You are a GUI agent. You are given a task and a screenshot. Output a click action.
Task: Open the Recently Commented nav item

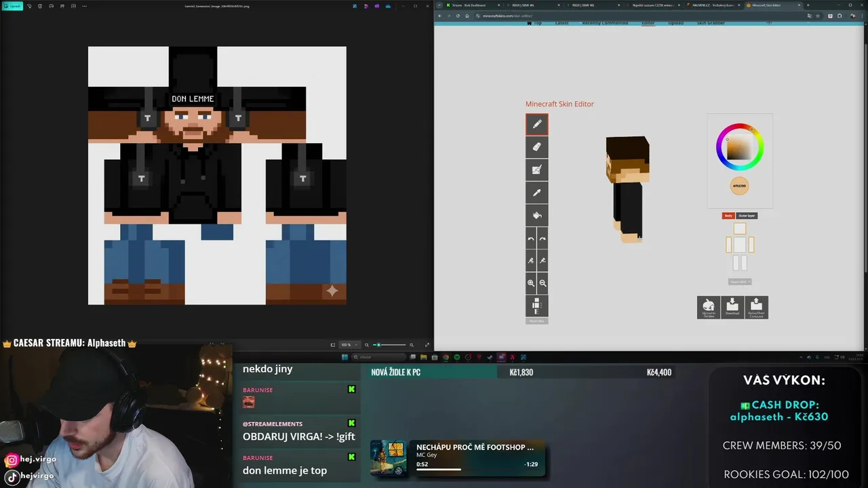(x=605, y=23)
